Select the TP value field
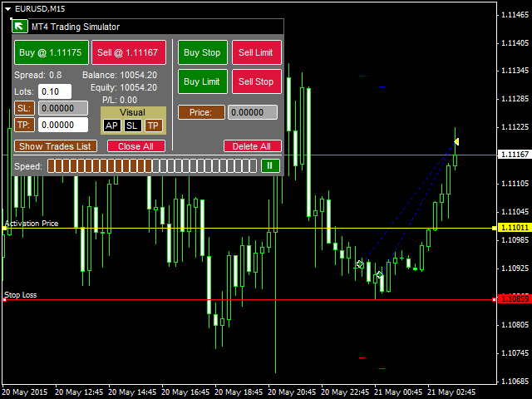 (63, 125)
